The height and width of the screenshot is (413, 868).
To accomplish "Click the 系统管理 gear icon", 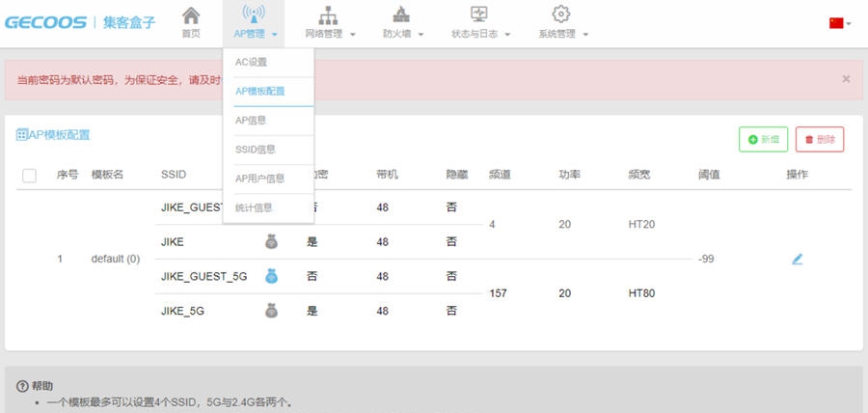I will coord(561,14).
